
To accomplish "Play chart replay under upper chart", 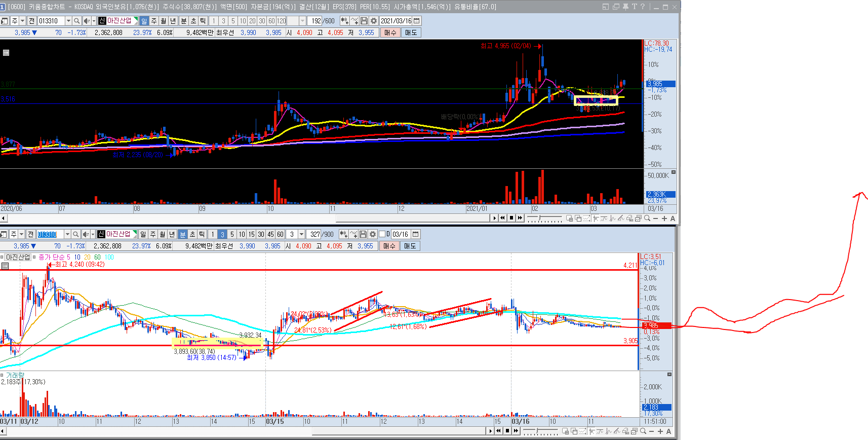I will coord(494,218).
